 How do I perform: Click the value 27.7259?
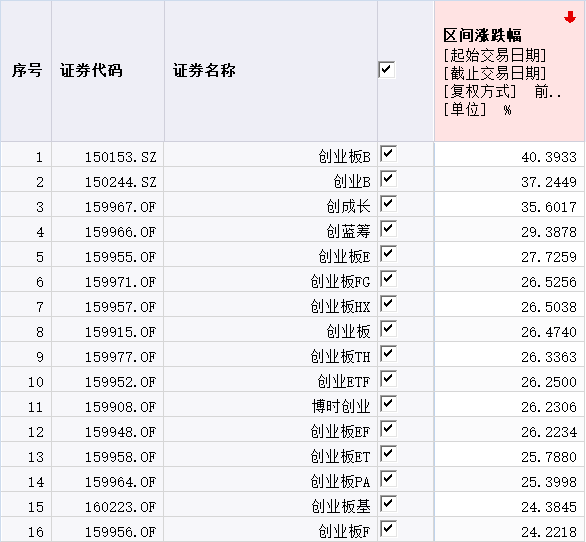(549, 257)
